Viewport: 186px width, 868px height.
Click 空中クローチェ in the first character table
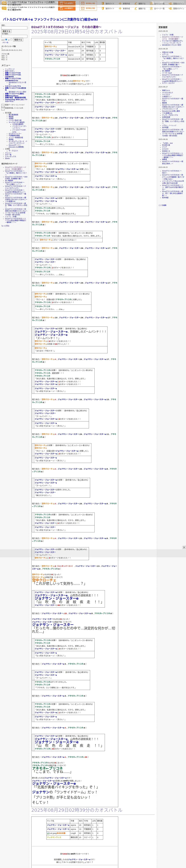pos(51,46)
